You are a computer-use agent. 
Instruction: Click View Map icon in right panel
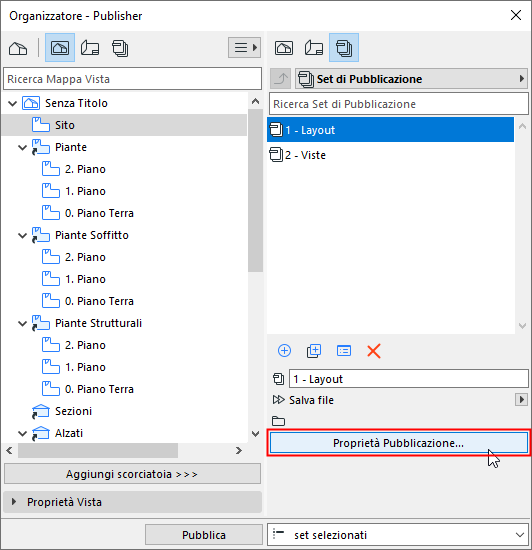(x=284, y=48)
